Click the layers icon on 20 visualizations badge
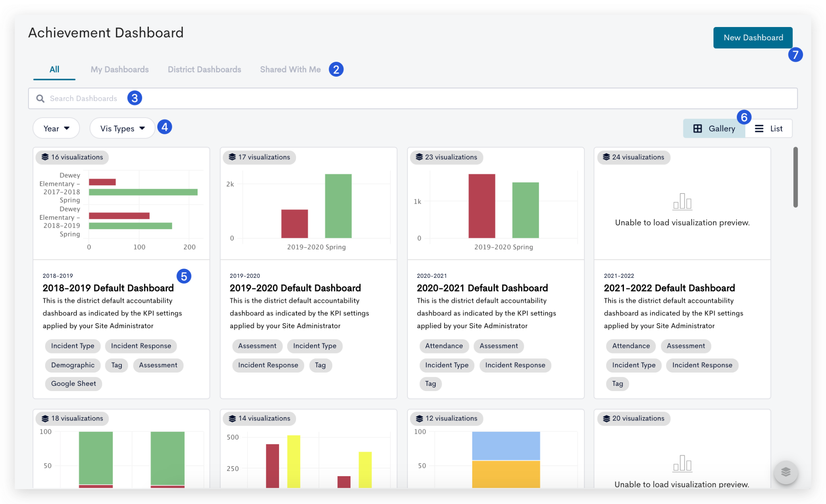826x504 pixels. click(x=606, y=419)
